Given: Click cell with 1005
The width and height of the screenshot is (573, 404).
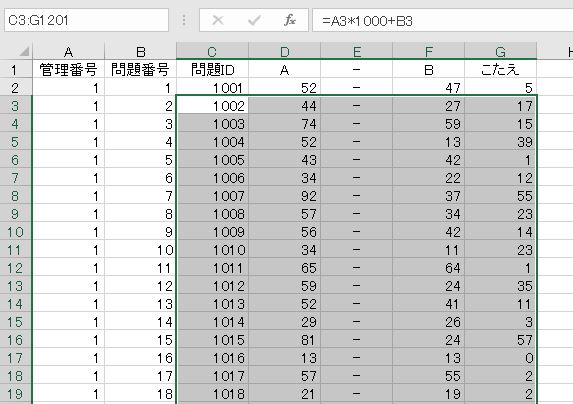Looking at the screenshot, I should 212,160.
